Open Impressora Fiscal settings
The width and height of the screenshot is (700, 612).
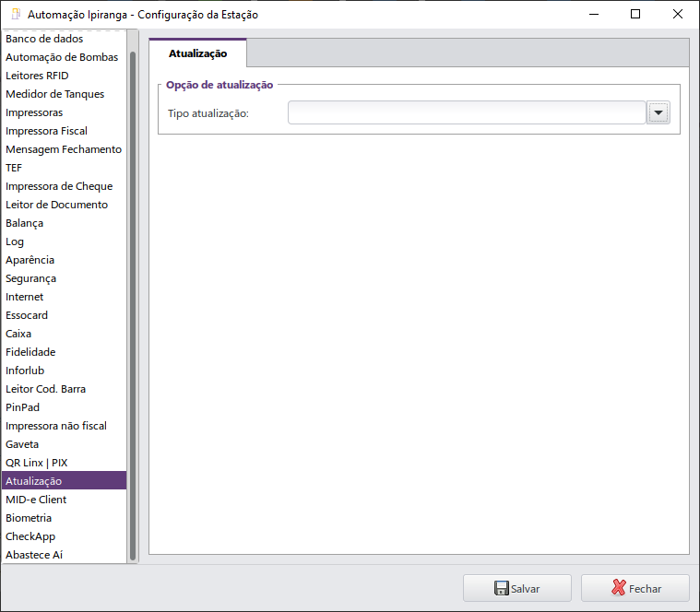[x=65, y=131]
